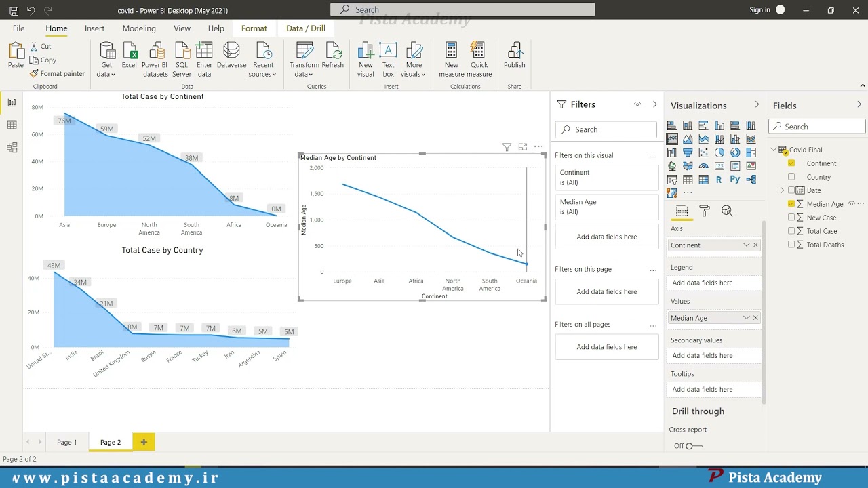The width and height of the screenshot is (868, 488).
Task: Select the Clustered column chart visual
Action: click(719, 125)
